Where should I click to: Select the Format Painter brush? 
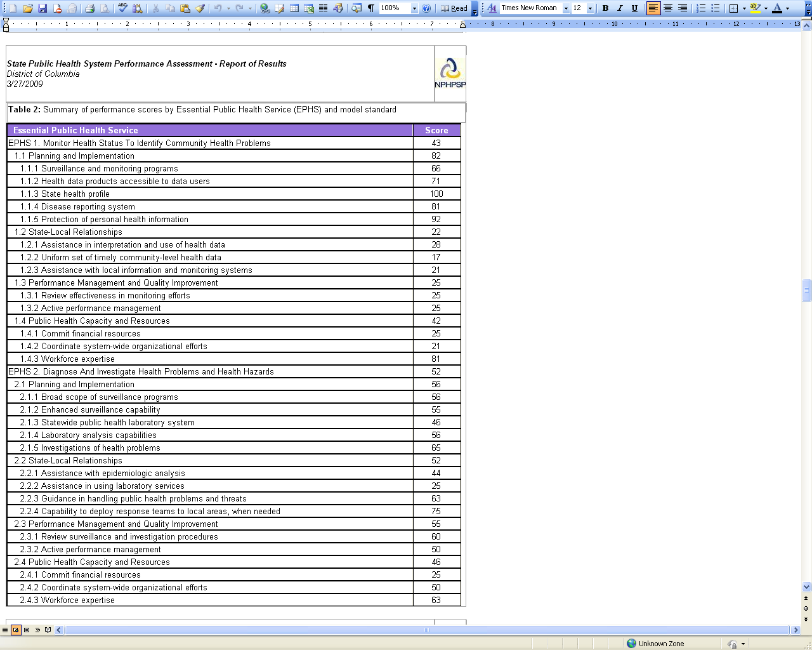pyautogui.click(x=200, y=8)
